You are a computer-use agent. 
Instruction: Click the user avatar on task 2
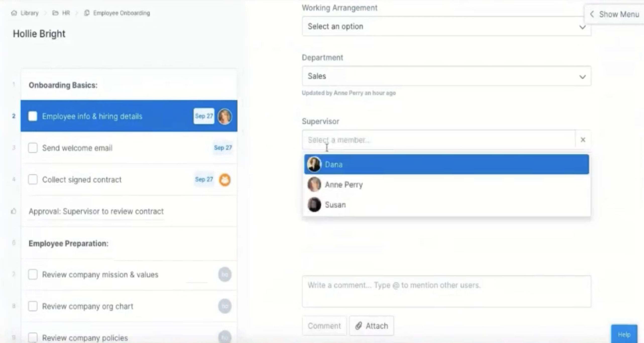point(224,116)
